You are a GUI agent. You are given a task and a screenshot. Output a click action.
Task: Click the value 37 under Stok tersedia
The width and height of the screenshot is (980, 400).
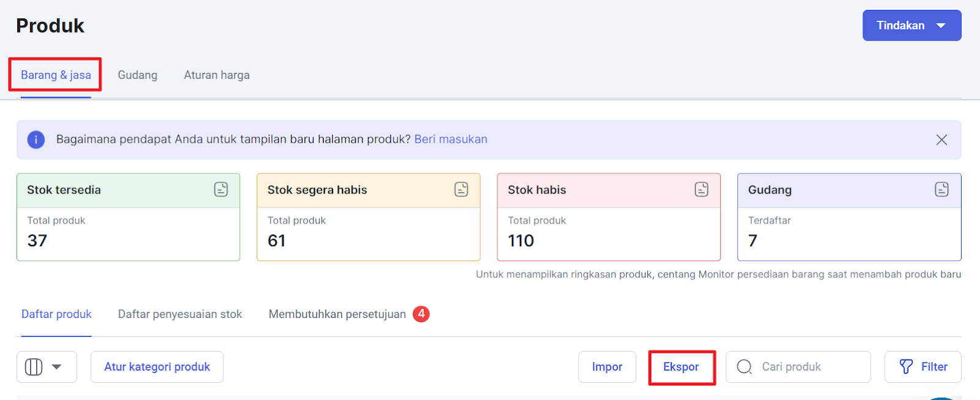coord(37,241)
